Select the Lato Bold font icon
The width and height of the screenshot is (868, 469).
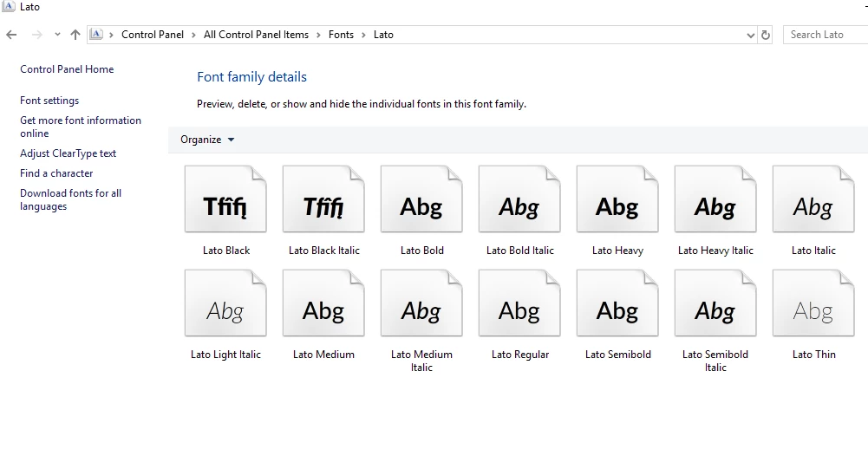pos(421,199)
